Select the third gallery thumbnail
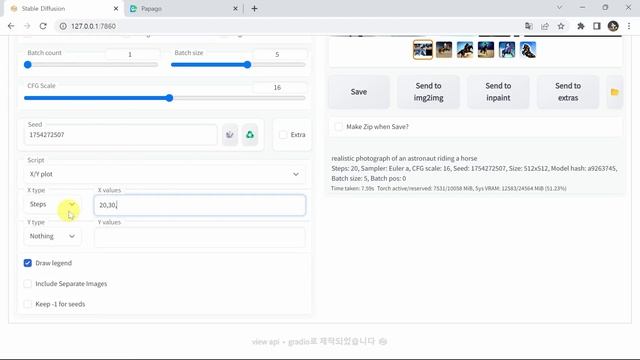This screenshot has height=360, width=640. click(x=465, y=50)
